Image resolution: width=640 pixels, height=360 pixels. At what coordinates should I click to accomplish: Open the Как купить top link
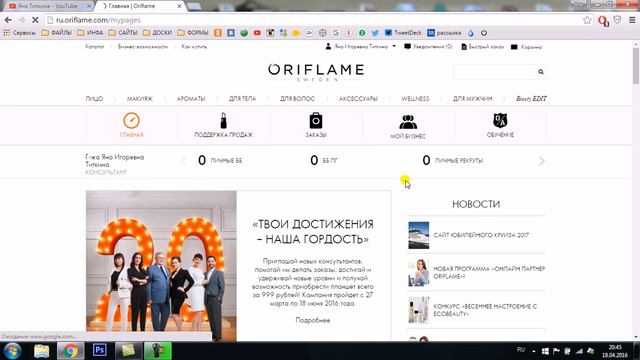[194, 47]
